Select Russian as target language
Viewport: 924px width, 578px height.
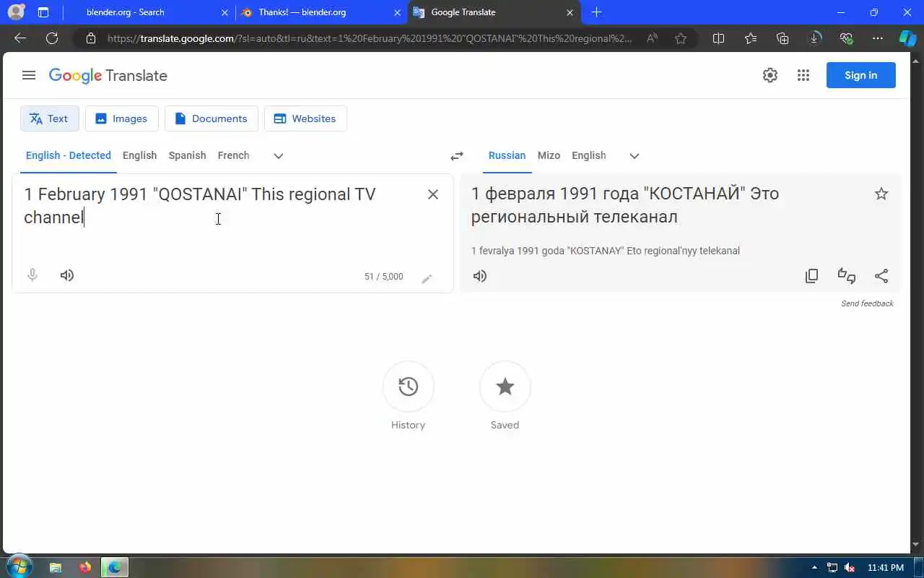[x=507, y=155]
